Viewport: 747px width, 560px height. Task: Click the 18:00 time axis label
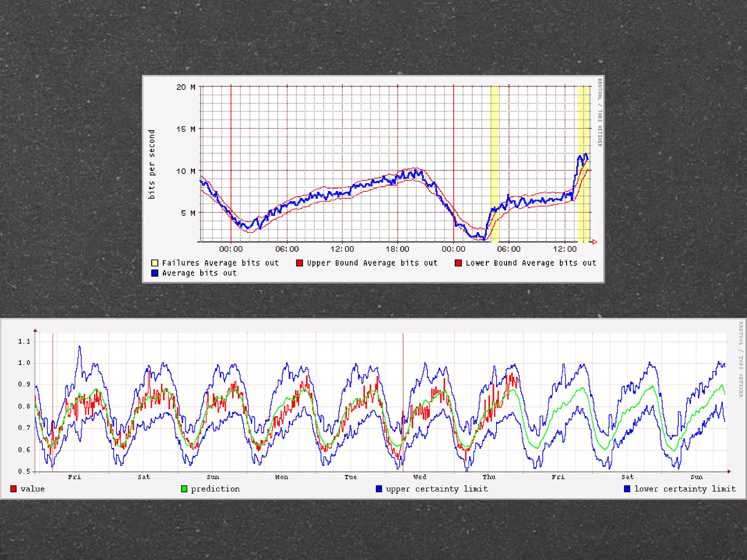pyautogui.click(x=397, y=249)
